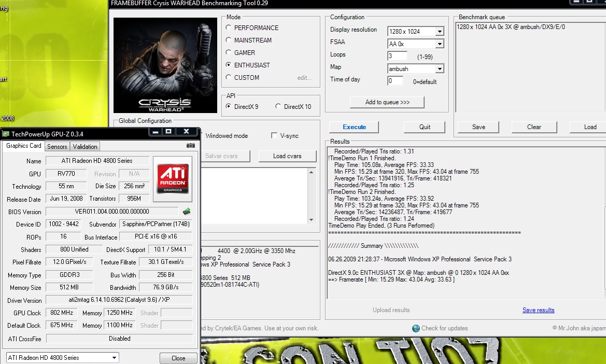Choose the CUSTOM mode radio button
The width and height of the screenshot is (606, 364).
[x=229, y=77]
